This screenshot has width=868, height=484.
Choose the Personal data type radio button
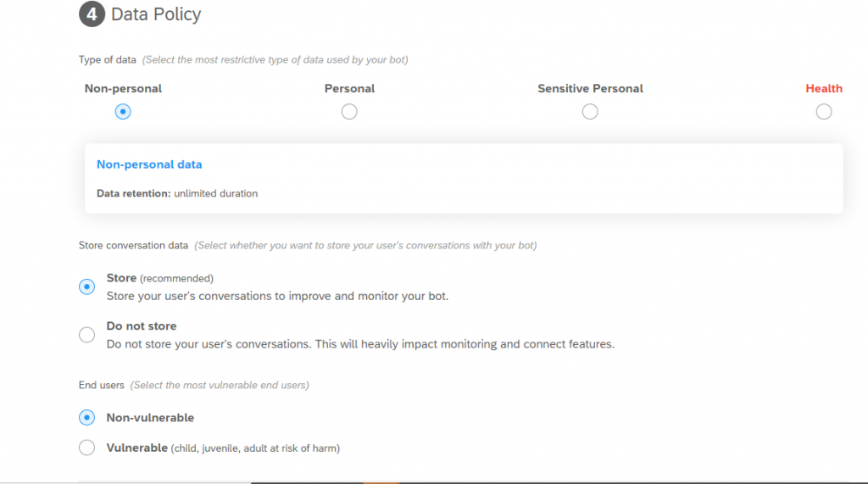pyautogui.click(x=349, y=112)
